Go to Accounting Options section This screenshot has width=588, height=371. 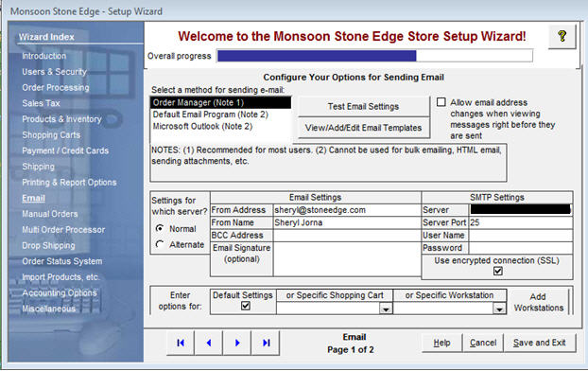pyautogui.click(x=60, y=292)
